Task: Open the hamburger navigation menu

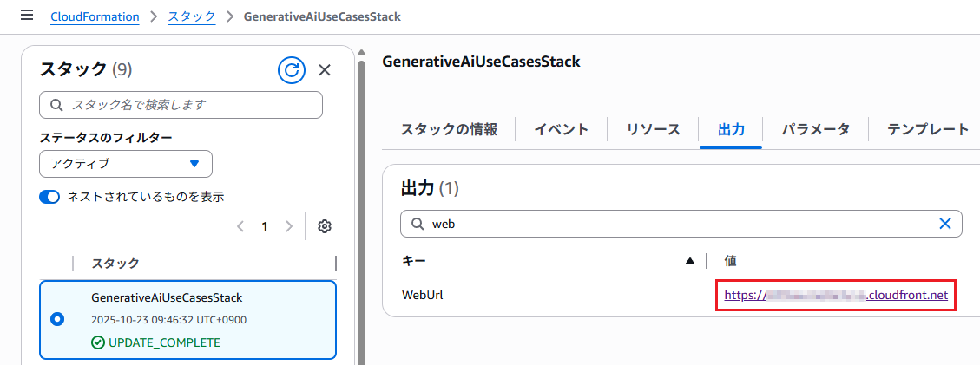Action: (26, 16)
